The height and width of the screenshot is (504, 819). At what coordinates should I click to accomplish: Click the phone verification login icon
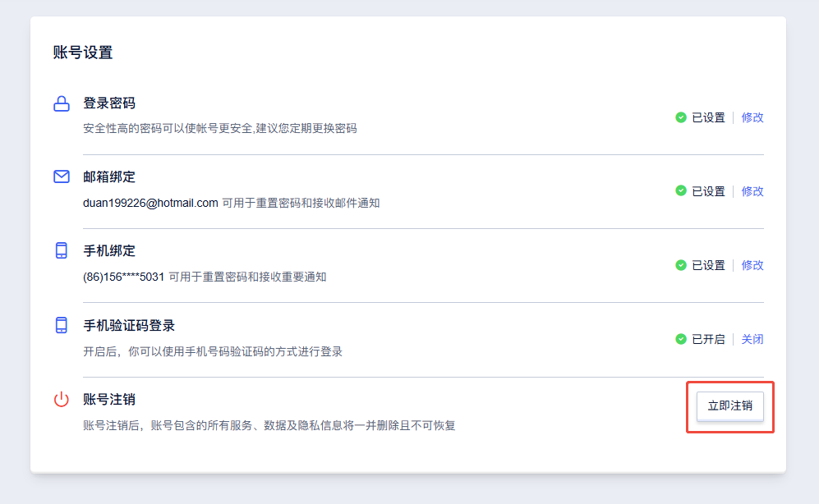(62, 325)
